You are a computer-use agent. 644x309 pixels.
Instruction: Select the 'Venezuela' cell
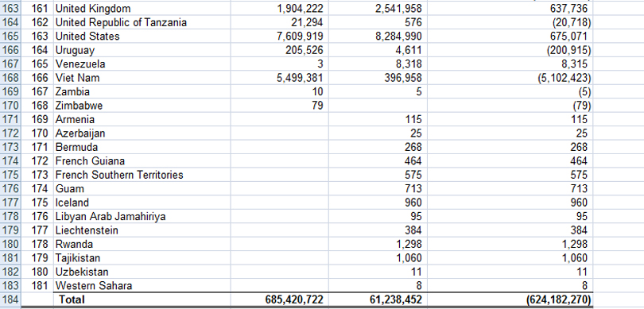[x=142, y=64]
